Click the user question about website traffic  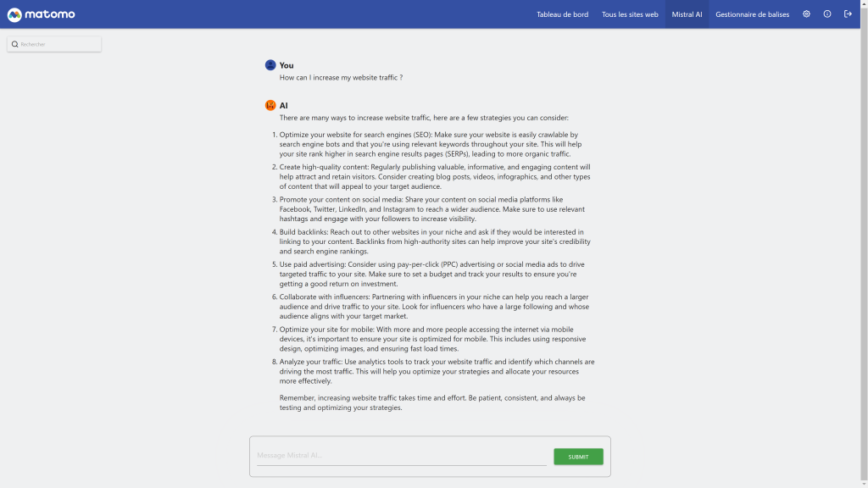click(341, 78)
